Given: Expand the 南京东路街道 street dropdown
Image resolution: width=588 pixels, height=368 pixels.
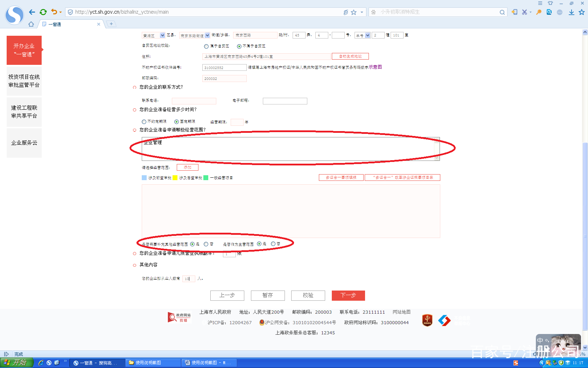Looking at the screenshot, I should [x=207, y=35].
